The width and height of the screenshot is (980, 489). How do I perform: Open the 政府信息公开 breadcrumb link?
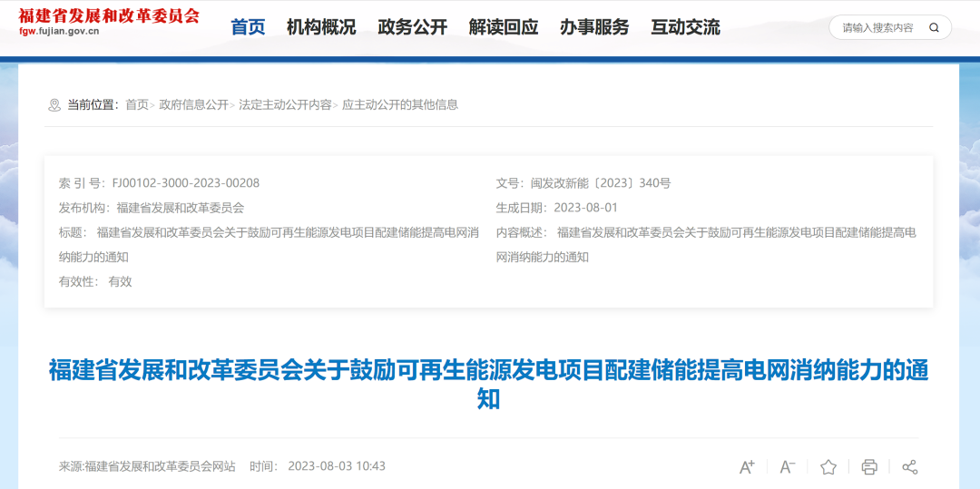[x=194, y=105]
